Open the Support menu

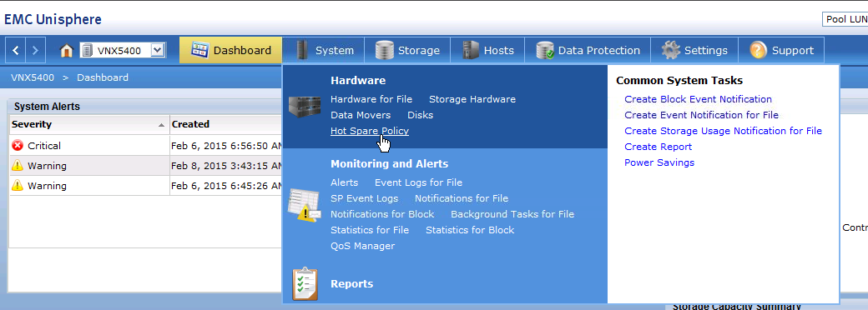tap(781, 50)
